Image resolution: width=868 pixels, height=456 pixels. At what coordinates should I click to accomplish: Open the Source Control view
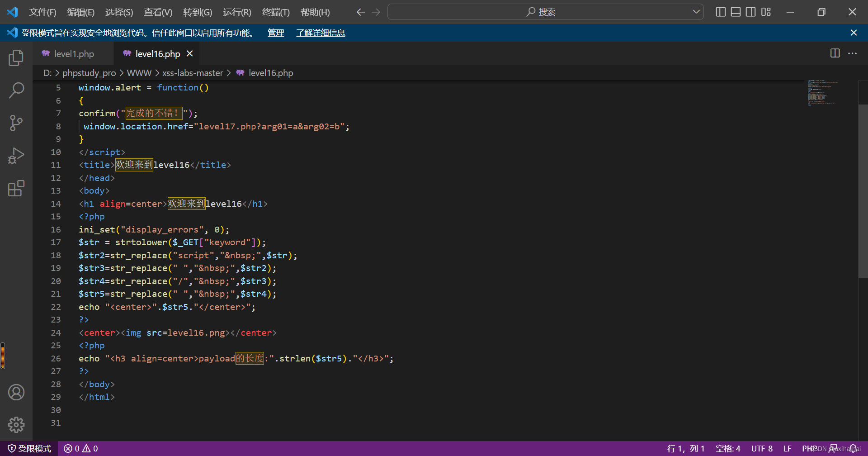(16, 123)
